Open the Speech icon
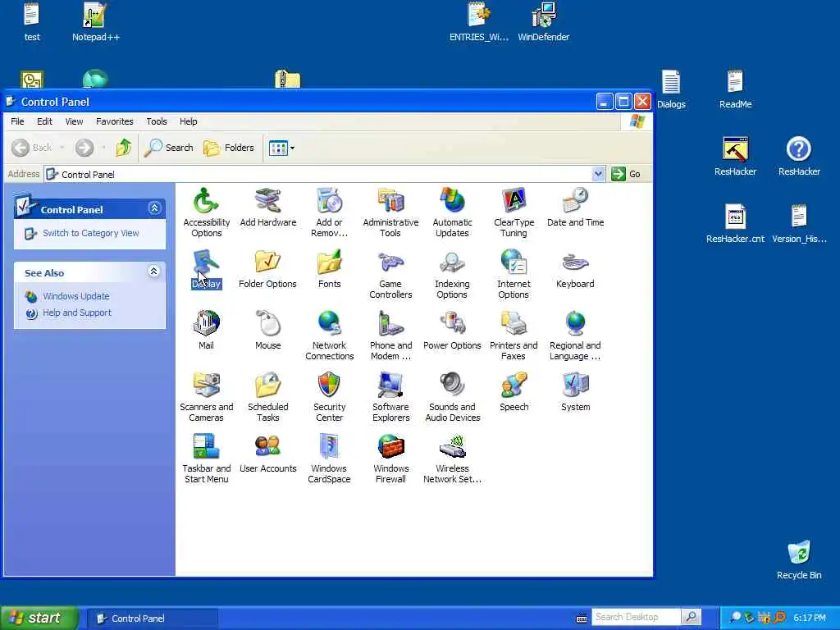This screenshot has height=630, width=840. tap(514, 386)
